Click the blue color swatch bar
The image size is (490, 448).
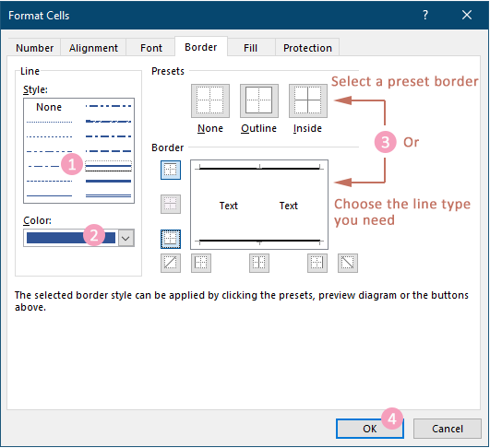[71, 238]
